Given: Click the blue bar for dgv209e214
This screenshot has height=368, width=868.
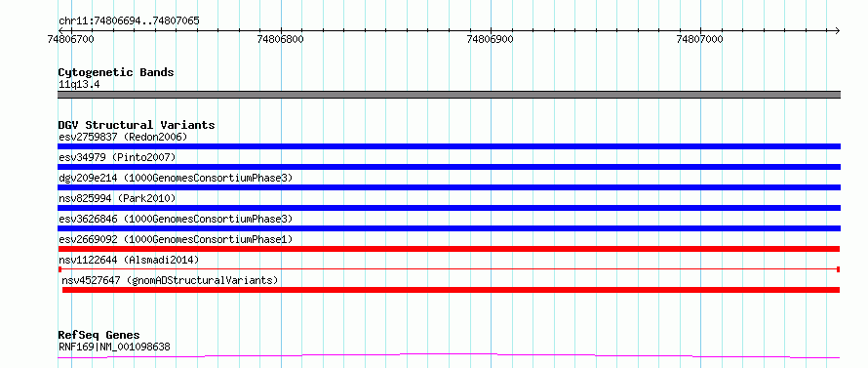Looking at the screenshot, I should point(449,187).
